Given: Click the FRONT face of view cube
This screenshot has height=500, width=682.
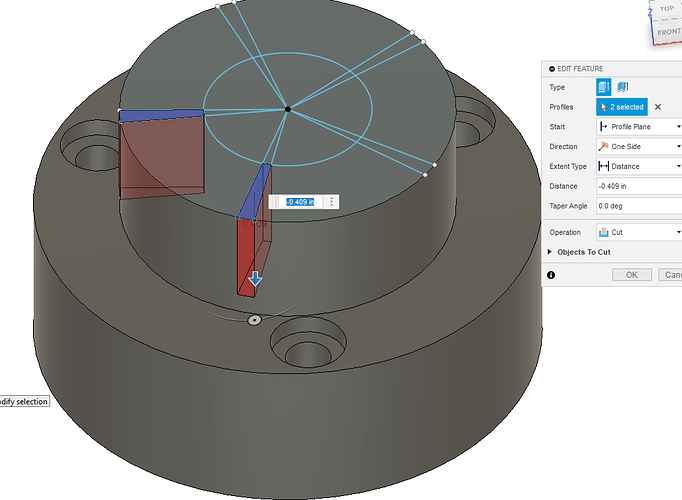Looking at the screenshot, I should coord(669,32).
